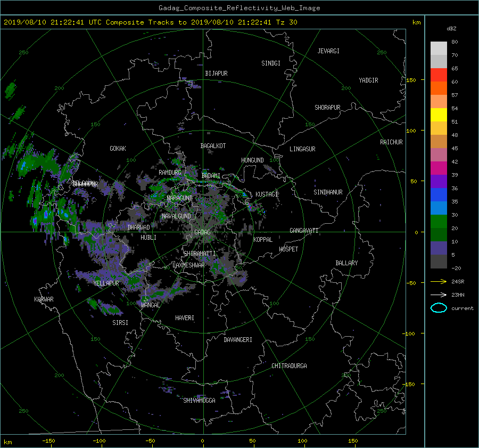Click the GANGAVATI city label
The height and width of the screenshot is (448, 479).
coord(304,231)
